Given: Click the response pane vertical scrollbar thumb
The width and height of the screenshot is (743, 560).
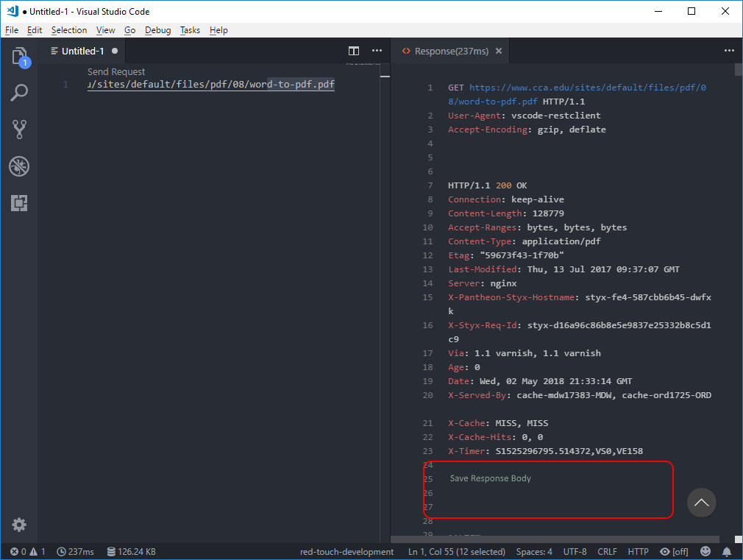Looking at the screenshot, I should point(739,70).
